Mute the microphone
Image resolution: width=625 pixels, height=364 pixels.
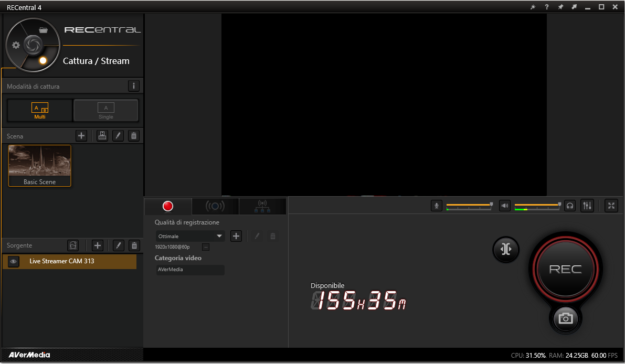pos(437,206)
